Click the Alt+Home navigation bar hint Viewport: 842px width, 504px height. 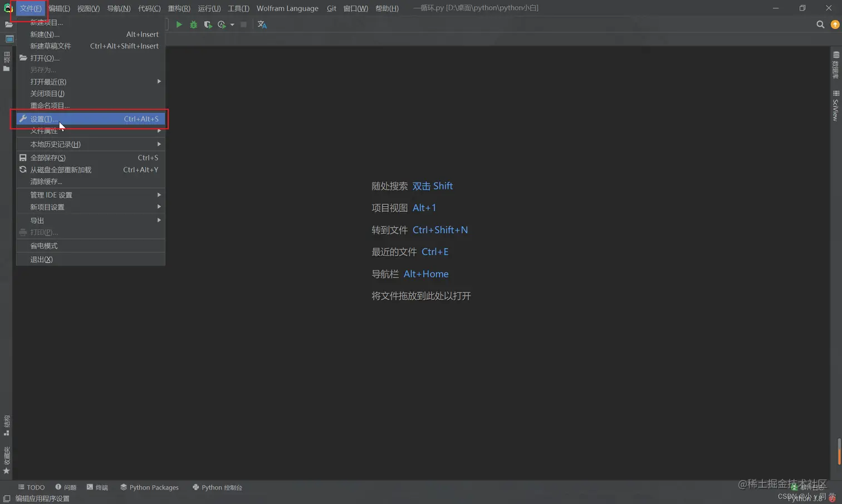point(426,274)
